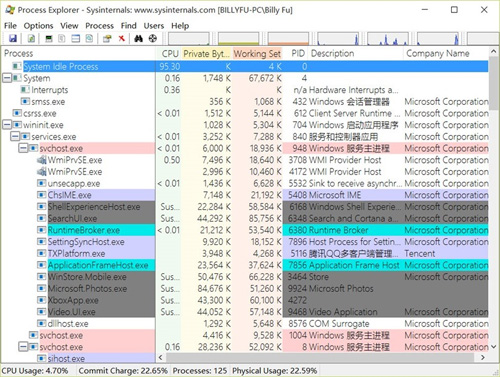Click the Process column header
This screenshot has width=500, height=377.
[79, 54]
